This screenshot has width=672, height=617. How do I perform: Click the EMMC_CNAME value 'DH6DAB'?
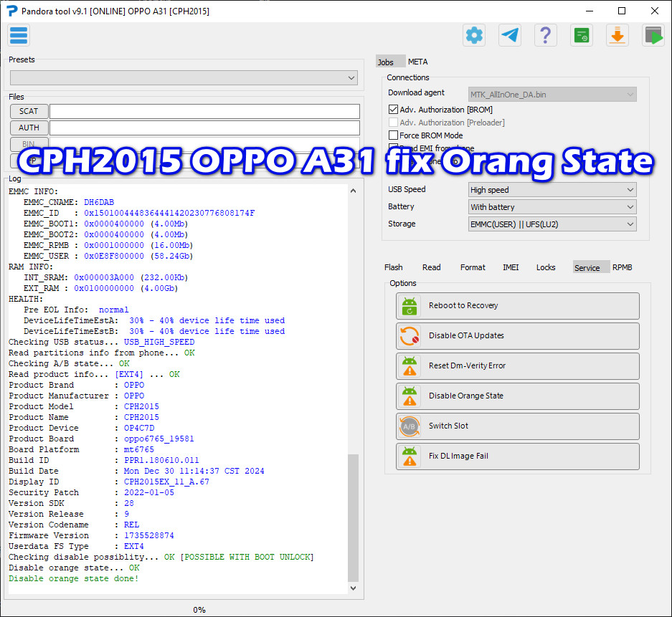(99, 202)
